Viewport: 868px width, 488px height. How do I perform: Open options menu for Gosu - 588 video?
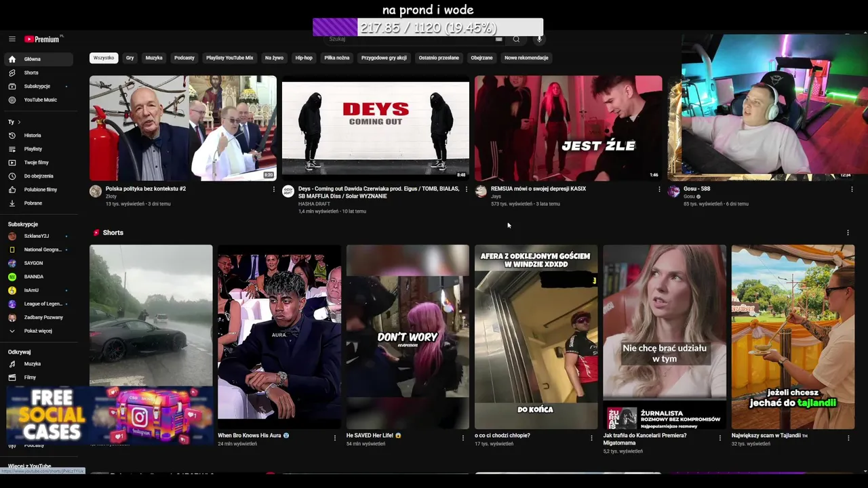coord(852,190)
